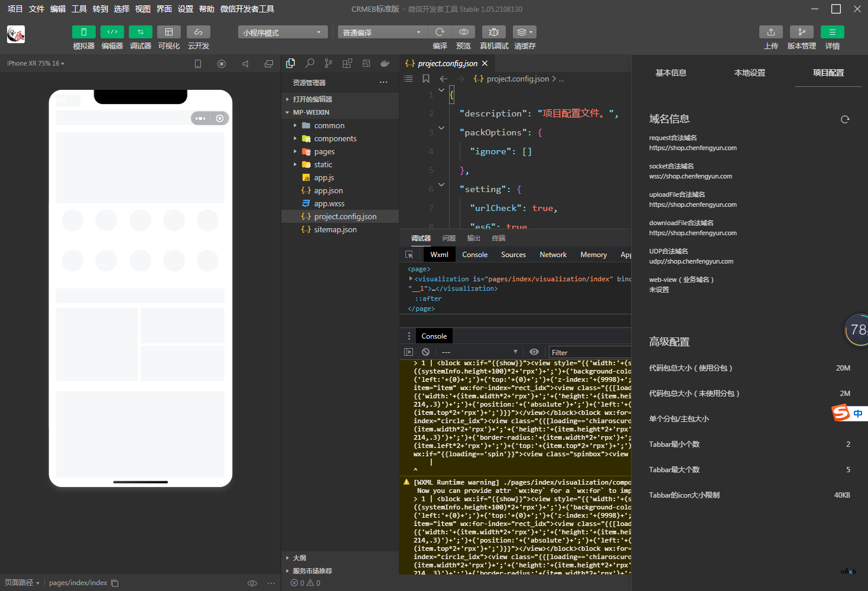Screen dimensions: 868x591
Task: Open the app.json file
Action: tap(340, 190)
